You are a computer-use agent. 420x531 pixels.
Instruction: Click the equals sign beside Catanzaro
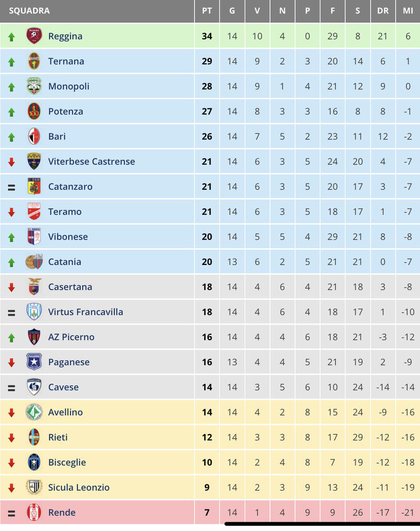click(x=11, y=187)
